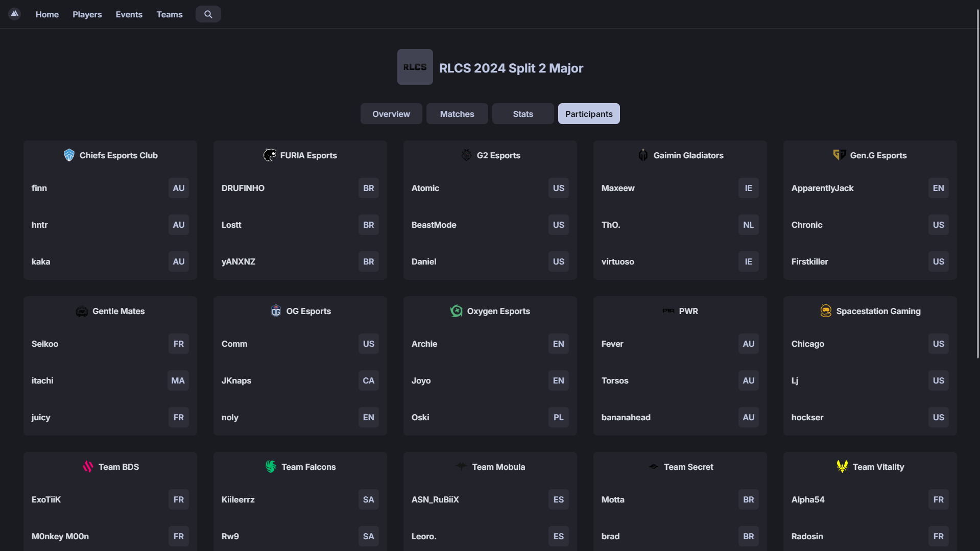Viewport: 980px width, 551px height.
Task: Select the Stats tab
Action: (522, 114)
